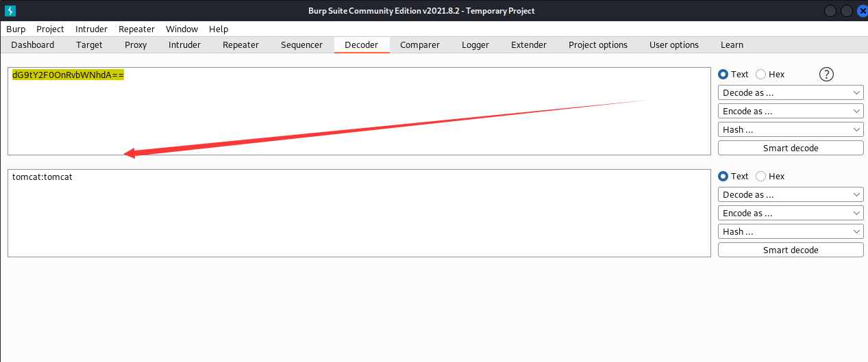The image size is (868, 362).
Task: Open the Project menu
Action: point(50,29)
